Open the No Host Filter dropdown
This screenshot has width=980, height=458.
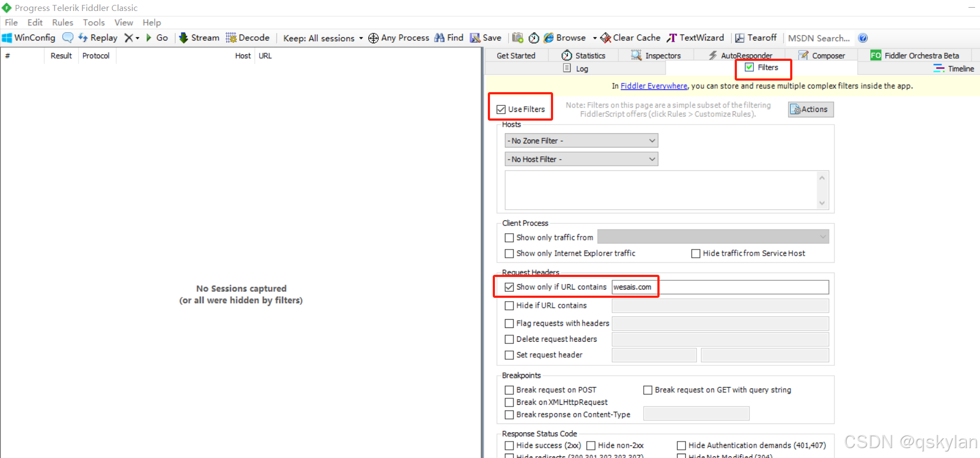tap(581, 159)
